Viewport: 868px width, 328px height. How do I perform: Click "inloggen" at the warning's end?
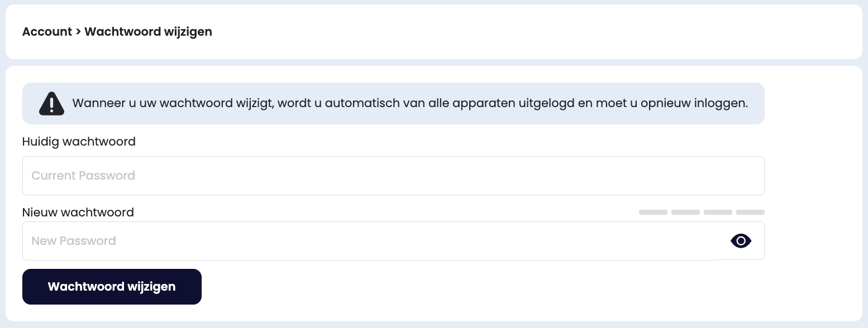click(x=723, y=104)
